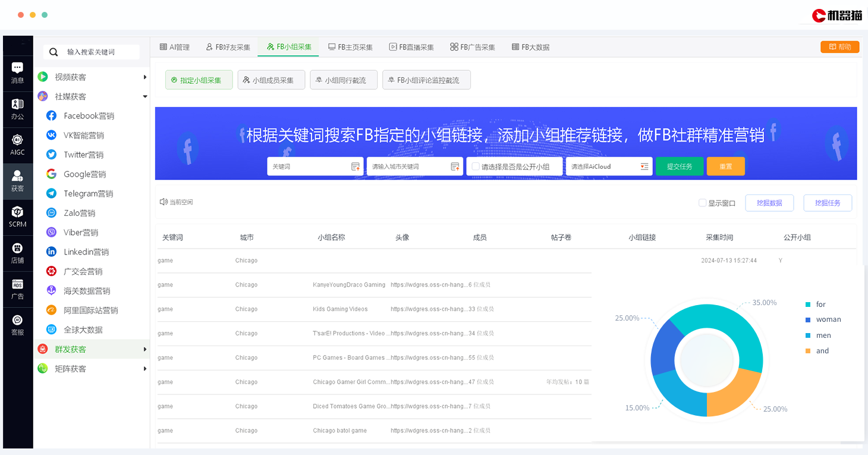This screenshot has width=868, height=455.
Task: Open the 请选择AiCloud dropdown
Action: pyautogui.click(x=609, y=167)
